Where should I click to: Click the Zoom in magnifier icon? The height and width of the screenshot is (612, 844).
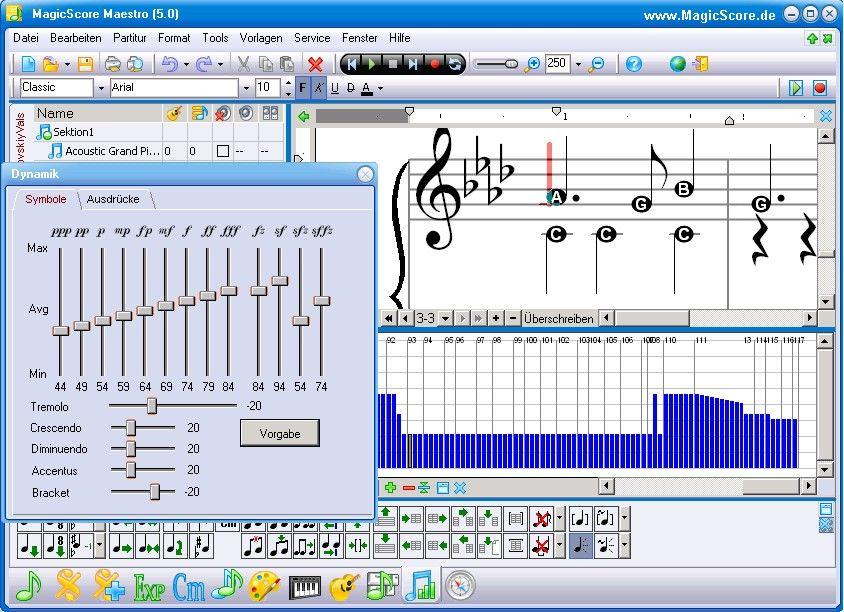(532, 64)
